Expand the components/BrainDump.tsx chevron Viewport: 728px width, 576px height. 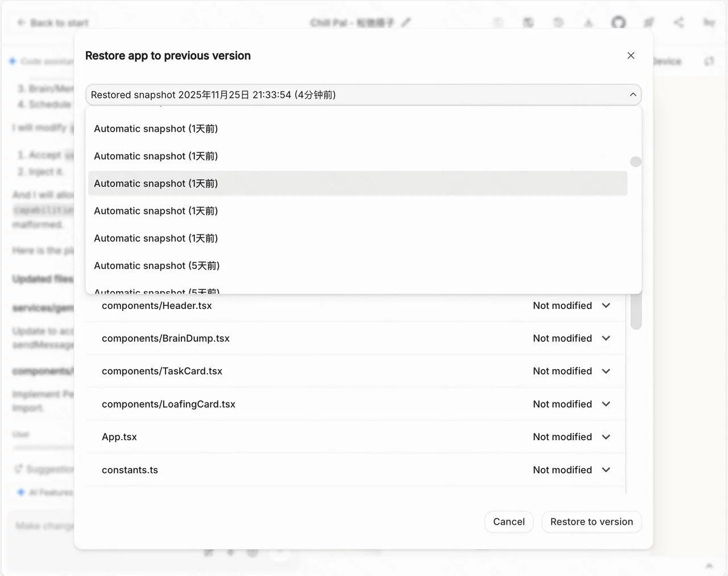pos(606,338)
